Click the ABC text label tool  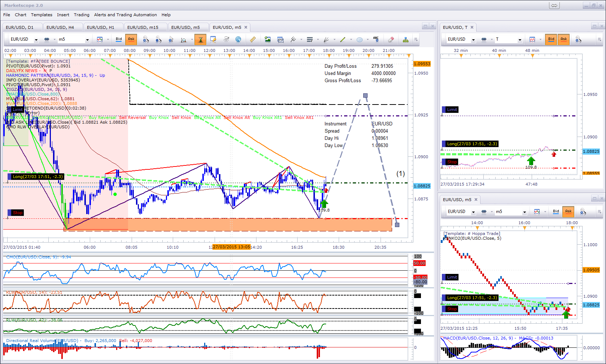(x=376, y=39)
